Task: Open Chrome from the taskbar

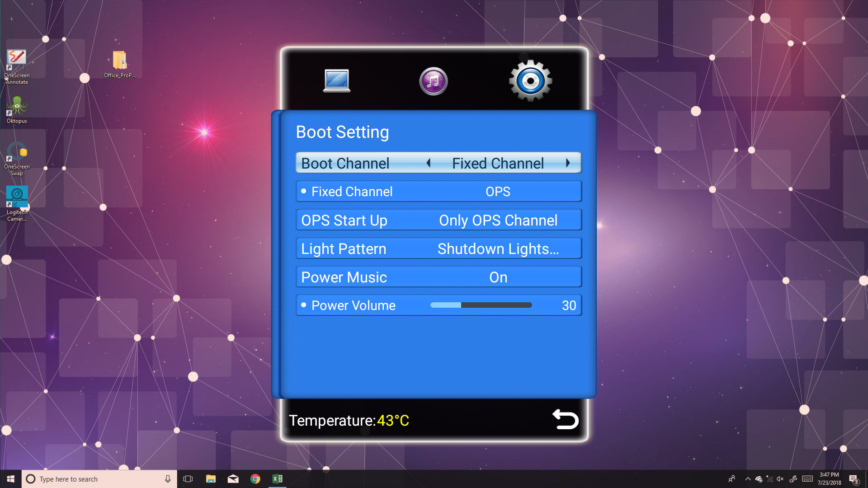Action: [255, 479]
